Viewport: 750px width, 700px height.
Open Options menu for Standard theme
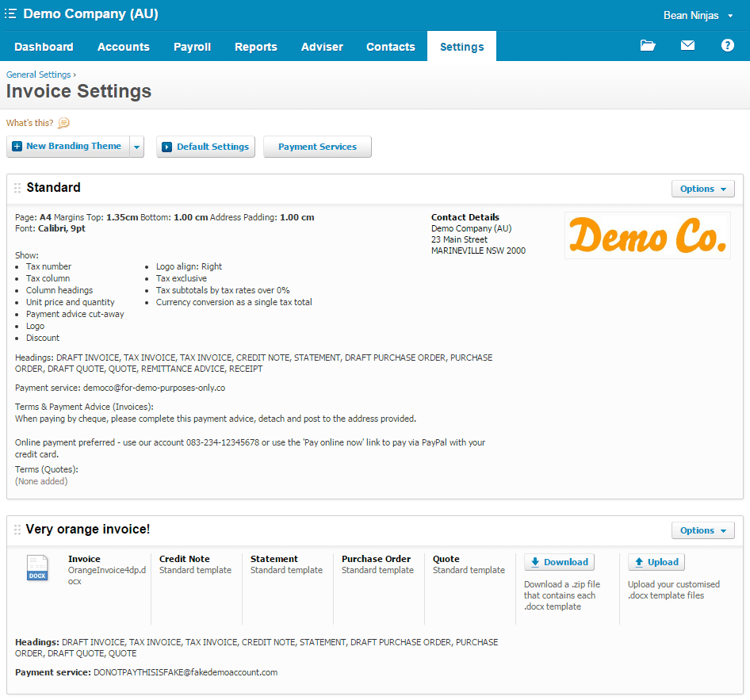point(702,189)
